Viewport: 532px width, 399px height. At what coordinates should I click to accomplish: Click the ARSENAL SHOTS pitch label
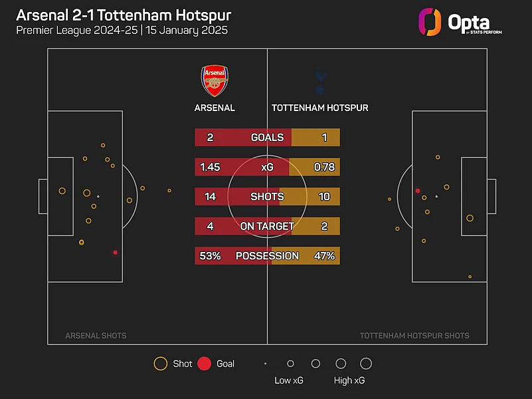96,336
